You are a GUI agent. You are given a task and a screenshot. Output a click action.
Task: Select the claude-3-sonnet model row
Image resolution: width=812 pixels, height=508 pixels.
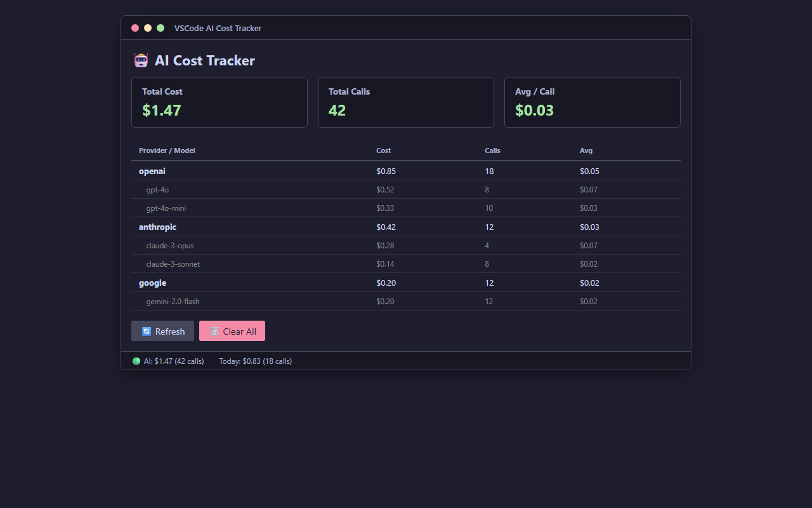coord(406,264)
